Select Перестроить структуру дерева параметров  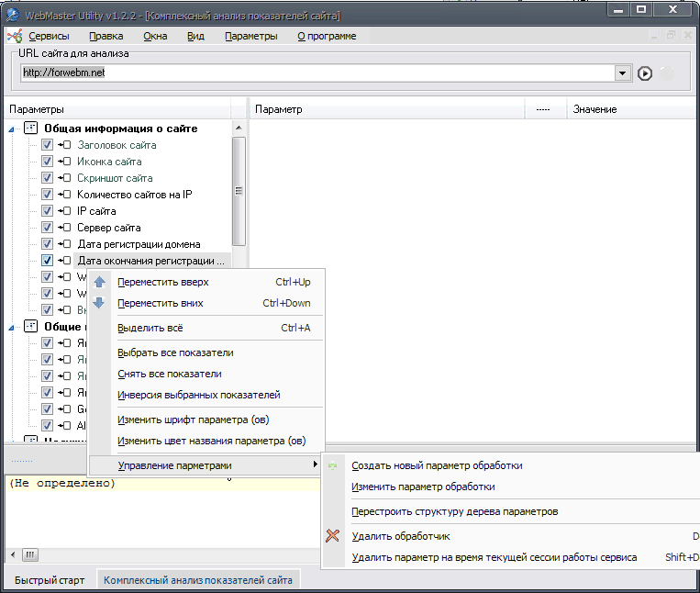(x=454, y=511)
